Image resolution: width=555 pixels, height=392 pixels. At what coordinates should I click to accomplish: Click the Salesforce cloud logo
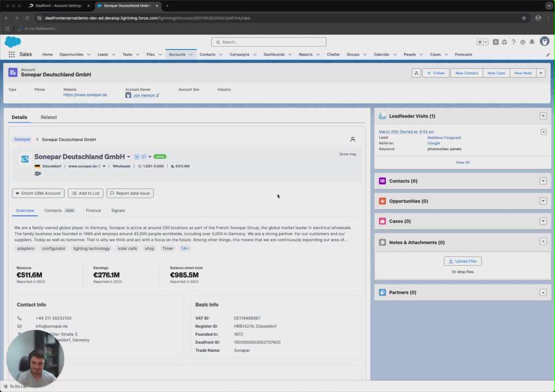coord(13,42)
